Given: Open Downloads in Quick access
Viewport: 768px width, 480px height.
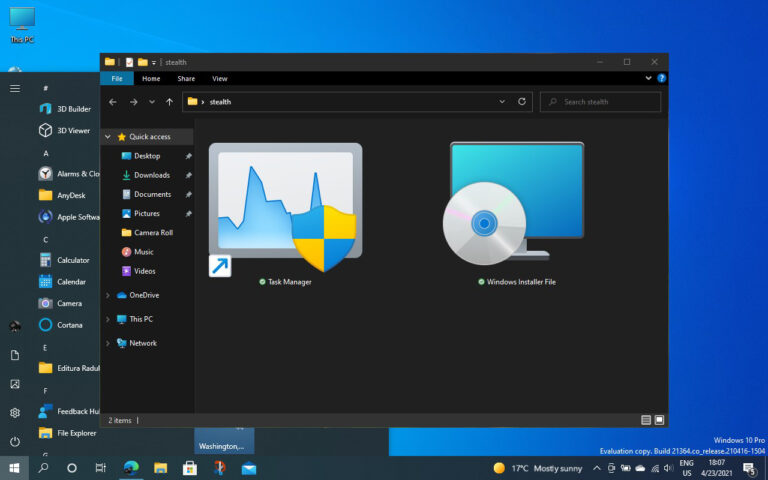Looking at the screenshot, I should [x=151, y=175].
